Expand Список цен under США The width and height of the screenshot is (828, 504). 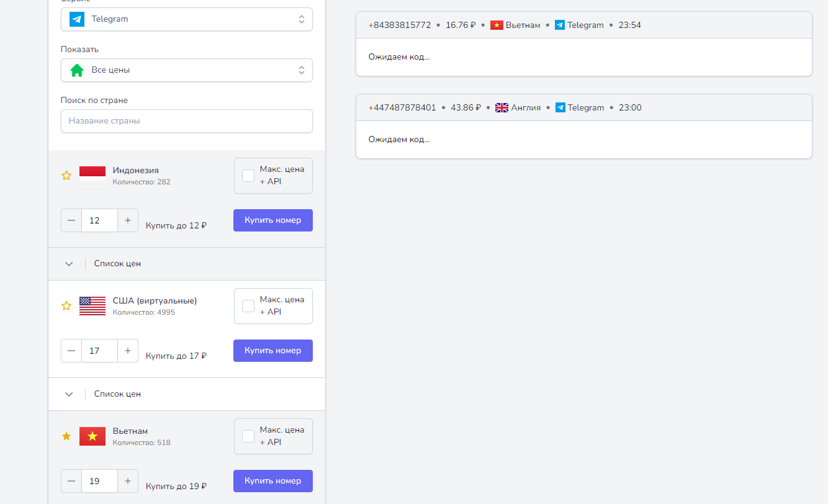(187, 394)
